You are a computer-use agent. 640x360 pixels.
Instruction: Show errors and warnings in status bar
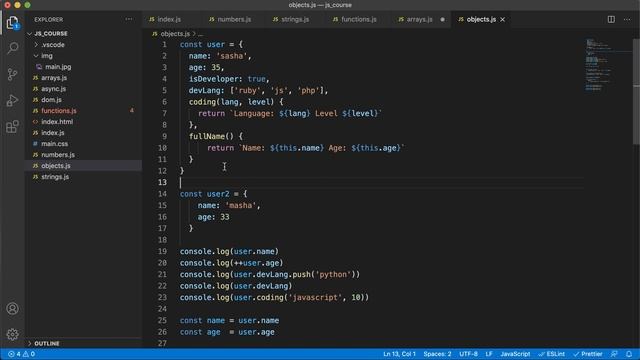(x=21, y=354)
